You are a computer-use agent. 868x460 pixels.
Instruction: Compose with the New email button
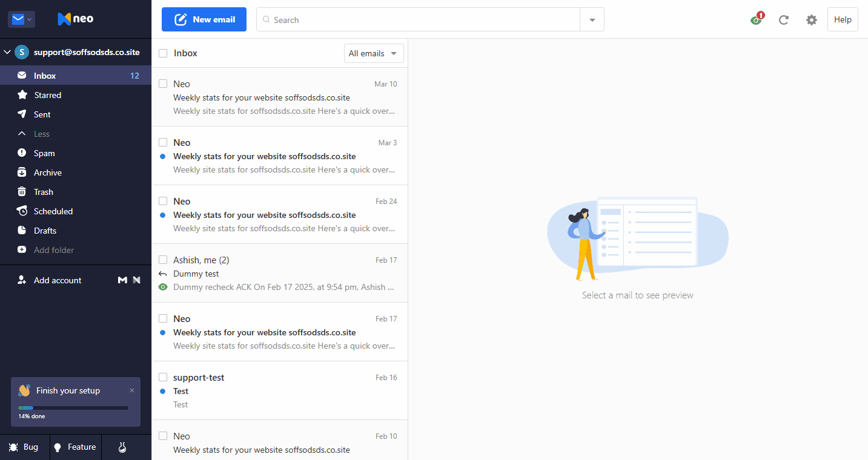click(x=204, y=19)
